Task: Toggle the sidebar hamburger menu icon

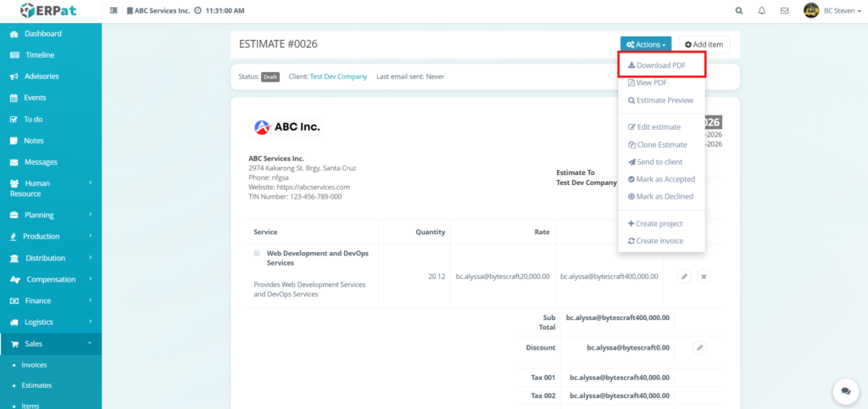Action: [114, 11]
